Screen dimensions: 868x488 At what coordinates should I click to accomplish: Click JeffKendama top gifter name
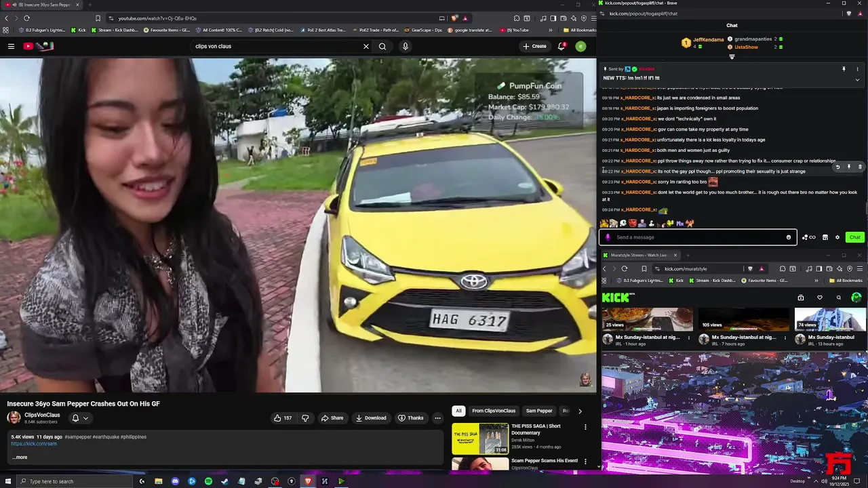click(x=708, y=40)
